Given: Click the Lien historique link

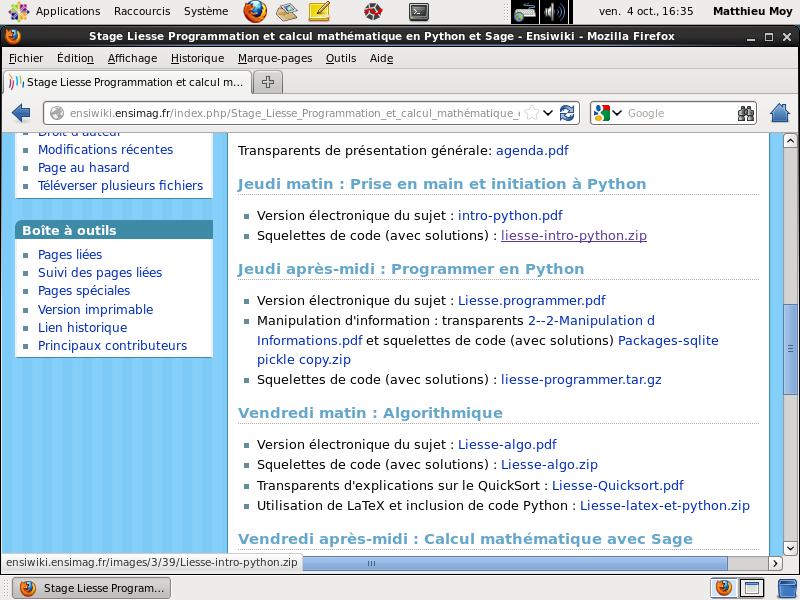Looking at the screenshot, I should pyautogui.click(x=83, y=328).
